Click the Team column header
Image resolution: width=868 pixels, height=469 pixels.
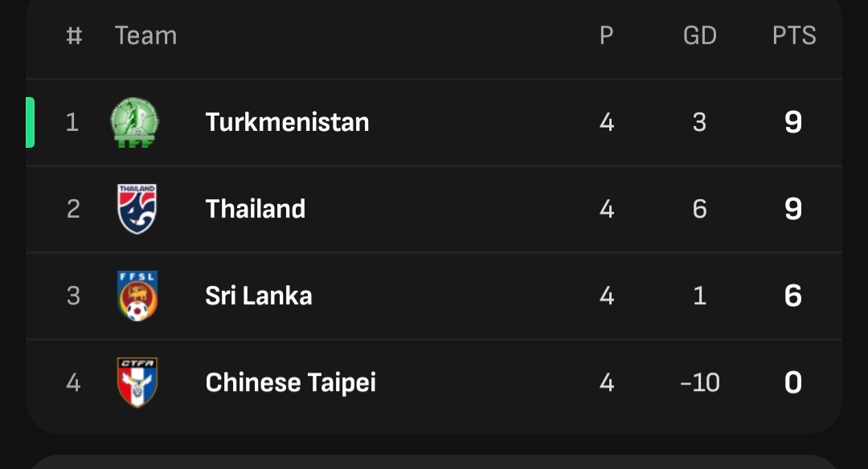[145, 36]
